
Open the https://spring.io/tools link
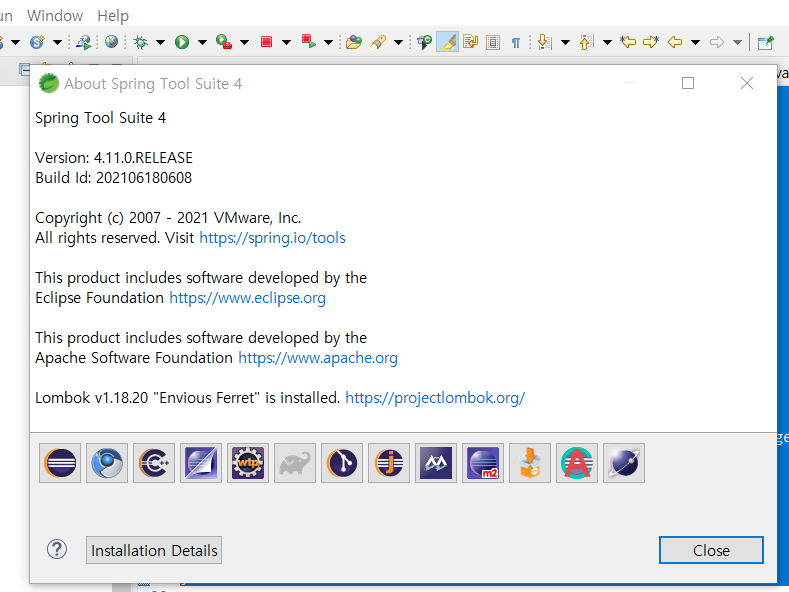[272, 238]
